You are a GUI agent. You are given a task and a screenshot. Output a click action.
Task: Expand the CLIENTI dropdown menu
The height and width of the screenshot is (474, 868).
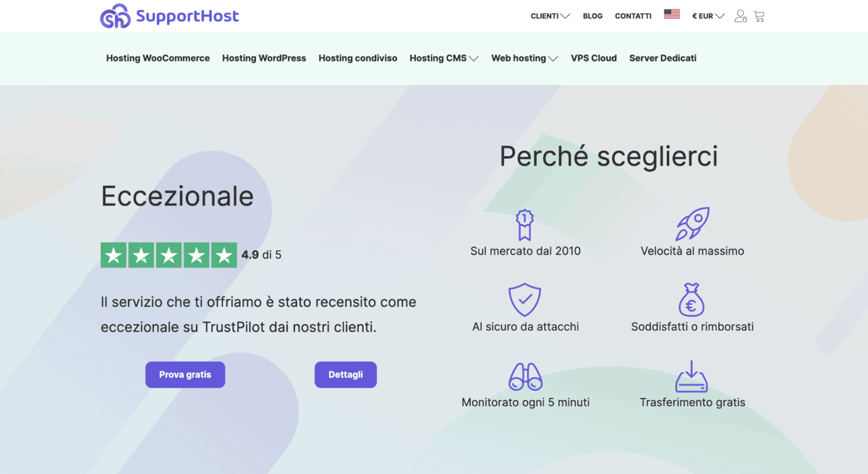tap(550, 16)
